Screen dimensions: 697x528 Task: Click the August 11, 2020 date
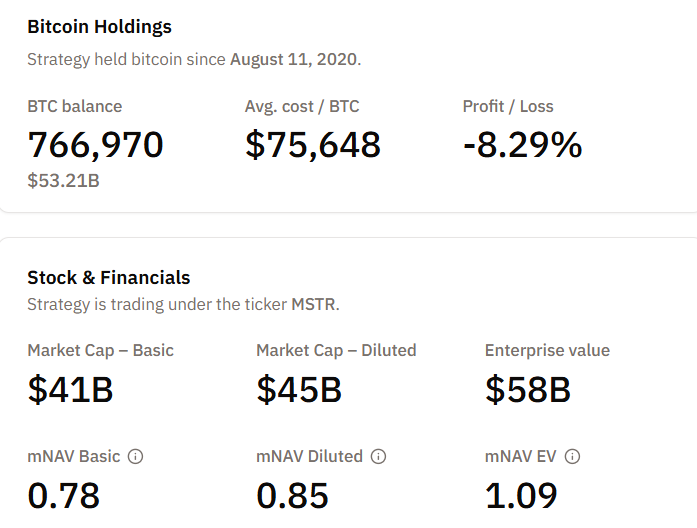(294, 59)
